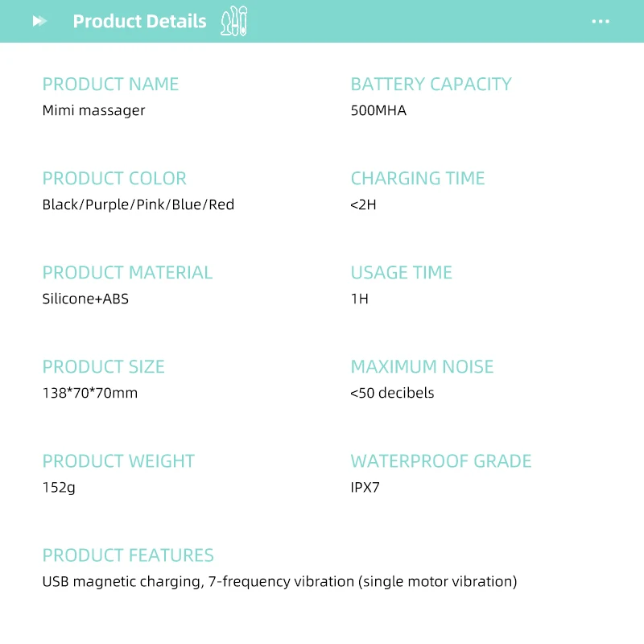
Task: Click the product silhouettes icon in header
Action: pos(234,22)
